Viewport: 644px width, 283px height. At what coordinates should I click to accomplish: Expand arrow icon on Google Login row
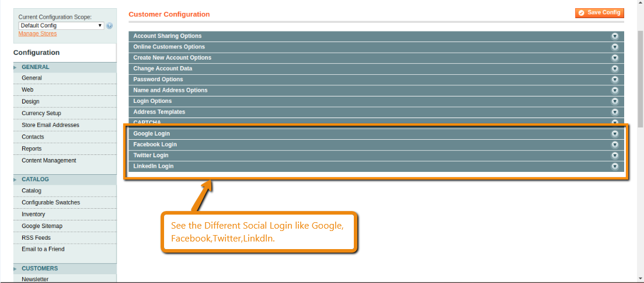[x=615, y=134]
